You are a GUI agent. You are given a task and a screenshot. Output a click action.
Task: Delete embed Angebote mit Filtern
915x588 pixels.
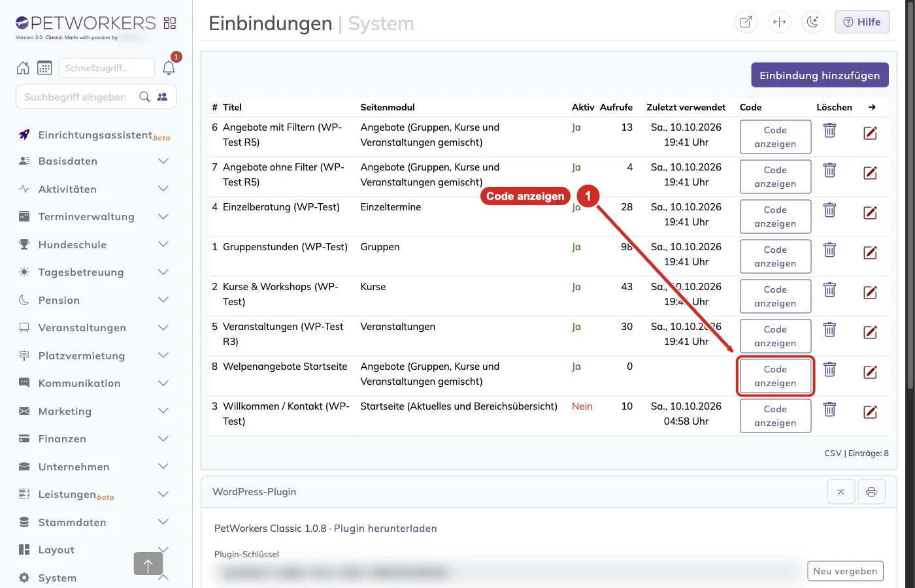[x=829, y=131]
